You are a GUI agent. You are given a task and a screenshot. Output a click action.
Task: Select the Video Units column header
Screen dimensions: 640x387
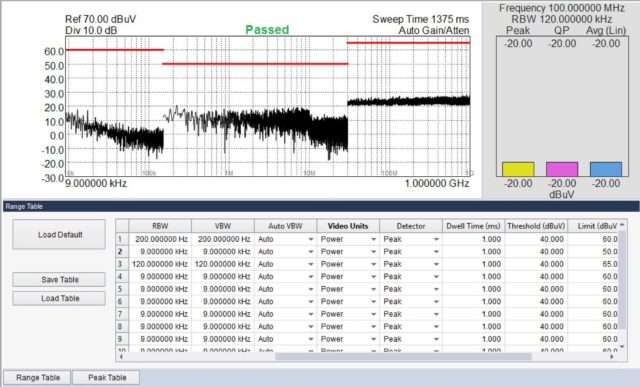coord(348,226)
